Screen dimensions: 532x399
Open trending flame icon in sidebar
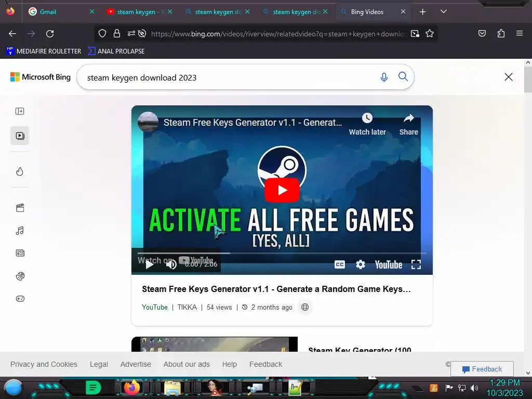click(x=20, y=171)
